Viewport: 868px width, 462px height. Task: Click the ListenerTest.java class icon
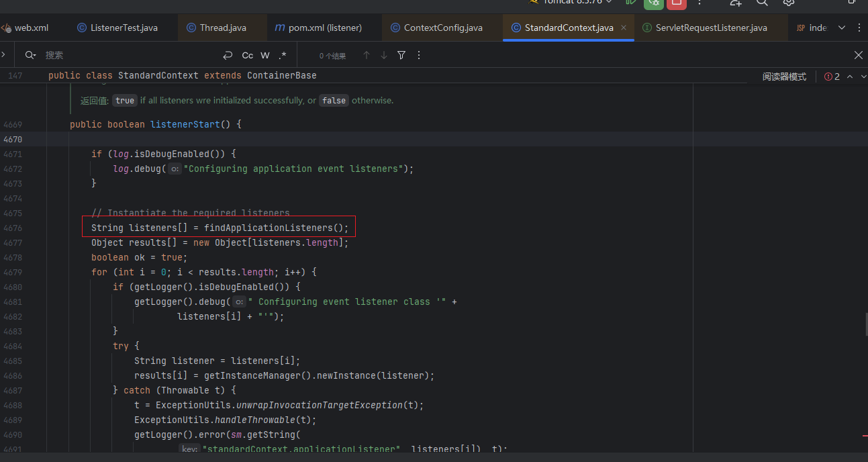pyautogui.click(x=82, y=28)
